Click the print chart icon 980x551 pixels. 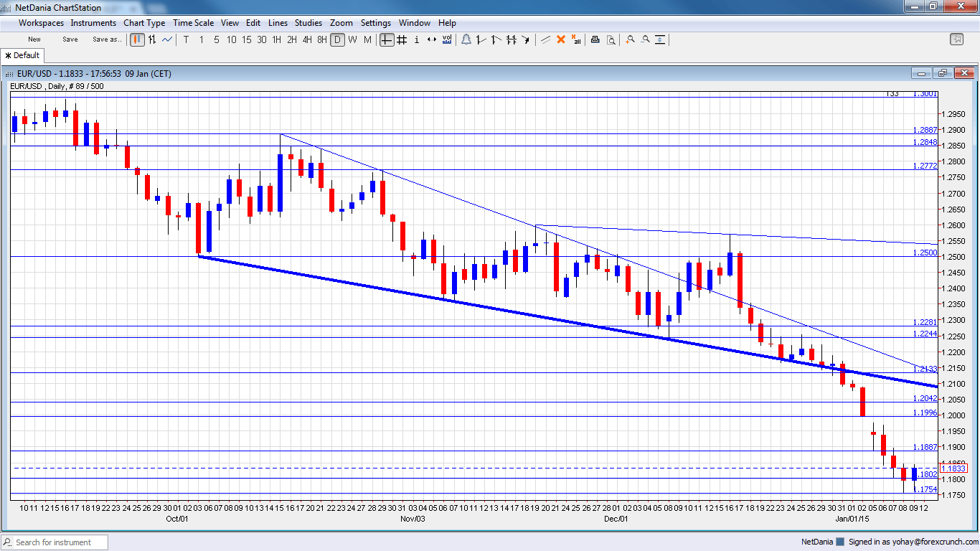[x=595, y=41]
